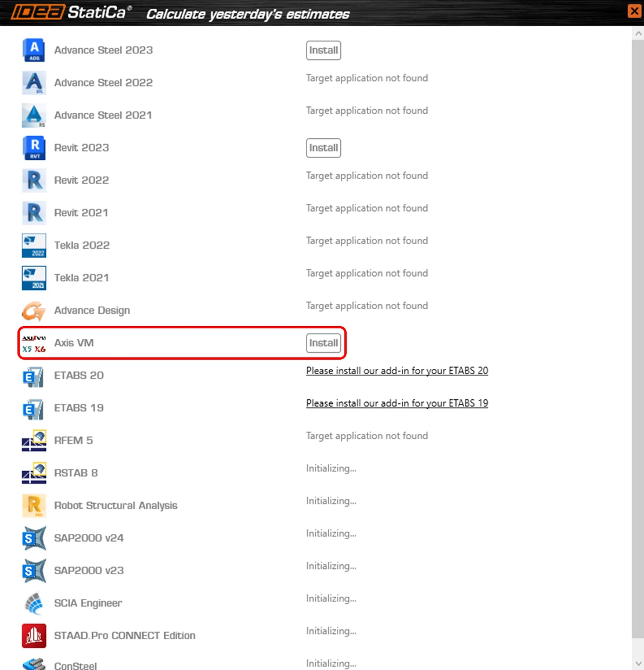Select the Robot Structural Analysis icon
Viewport: 644px width, 670px height.
34,506
